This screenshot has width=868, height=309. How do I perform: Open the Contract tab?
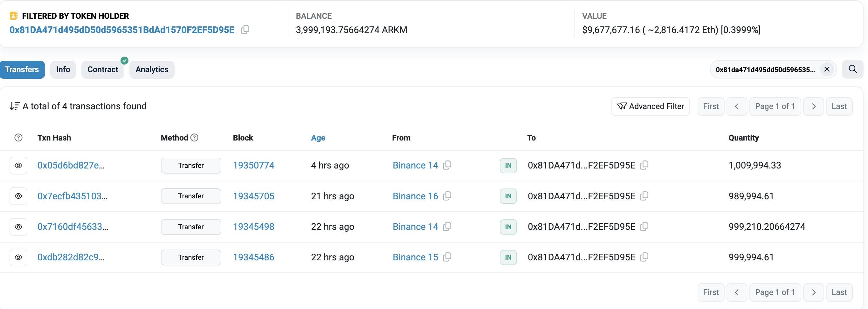tap(103, 69)
